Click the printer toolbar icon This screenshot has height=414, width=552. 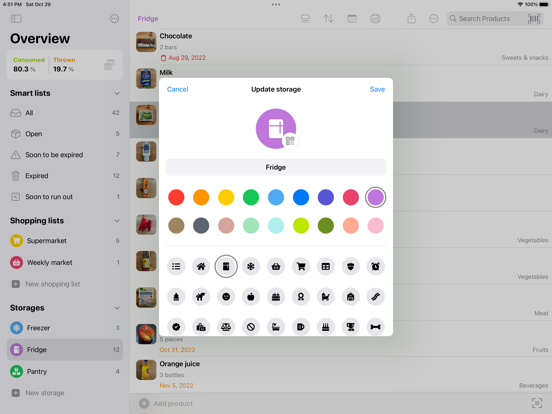(375, 19)
